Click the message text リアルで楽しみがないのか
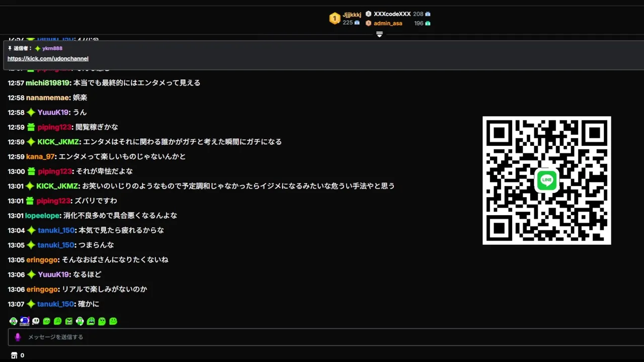 [104, 290]
